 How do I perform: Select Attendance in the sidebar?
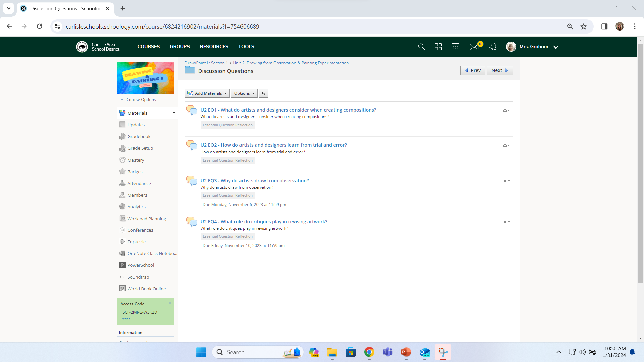tap(139, 183)
